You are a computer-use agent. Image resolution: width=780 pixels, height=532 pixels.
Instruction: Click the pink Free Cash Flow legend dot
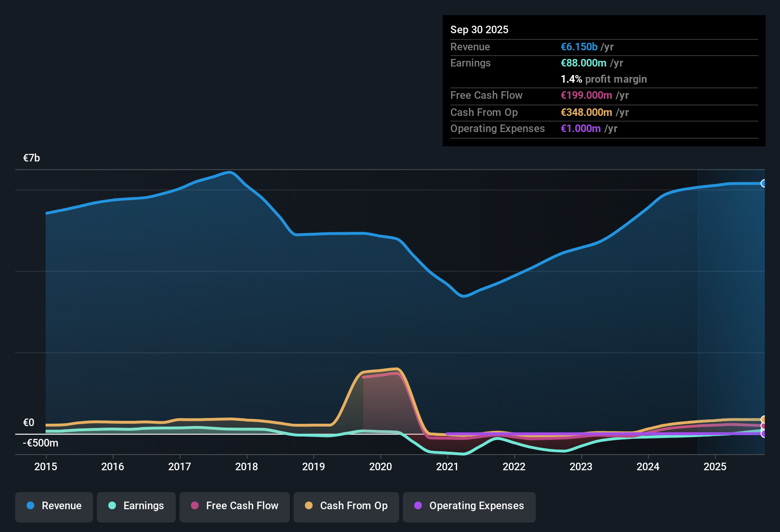195,505
